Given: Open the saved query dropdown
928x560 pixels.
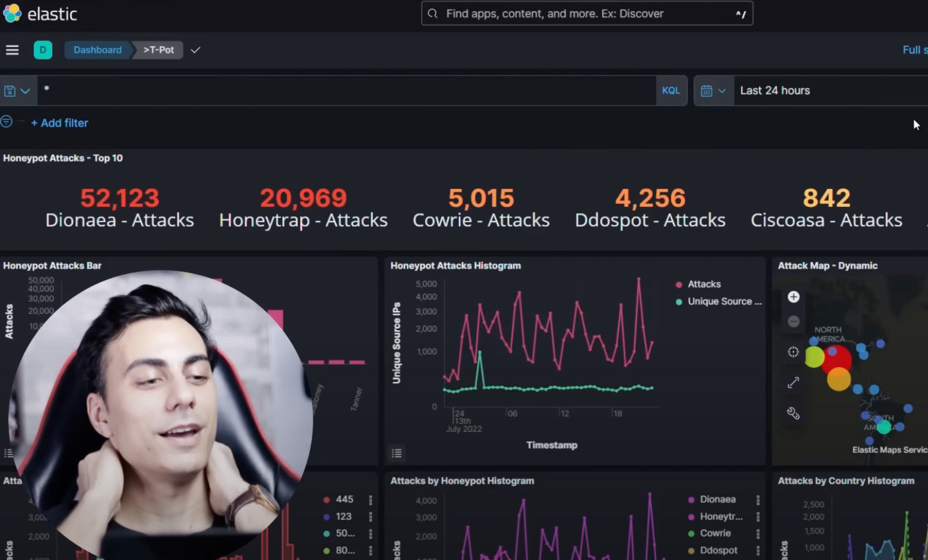Looking at the screenshot, I should 17,91.
